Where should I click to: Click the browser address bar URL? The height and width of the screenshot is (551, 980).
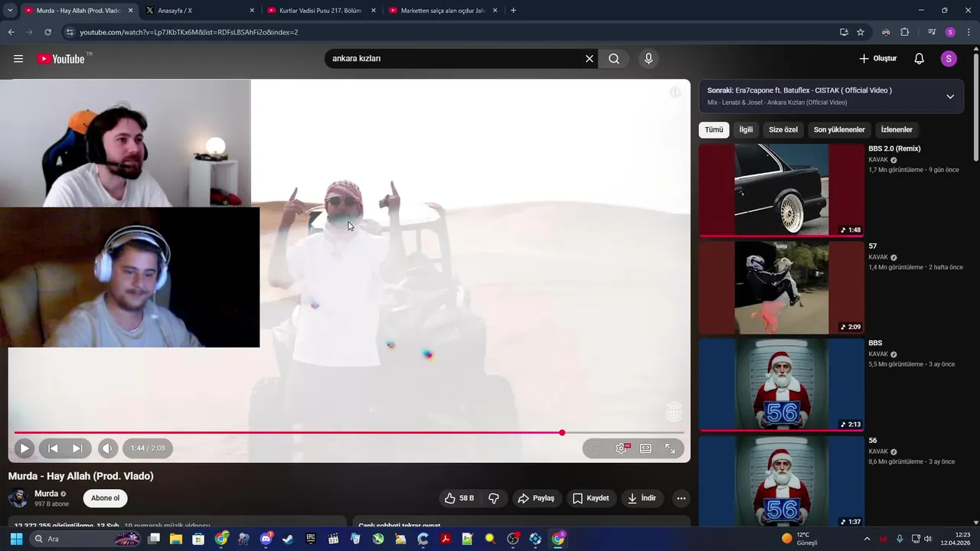point(189,32)
